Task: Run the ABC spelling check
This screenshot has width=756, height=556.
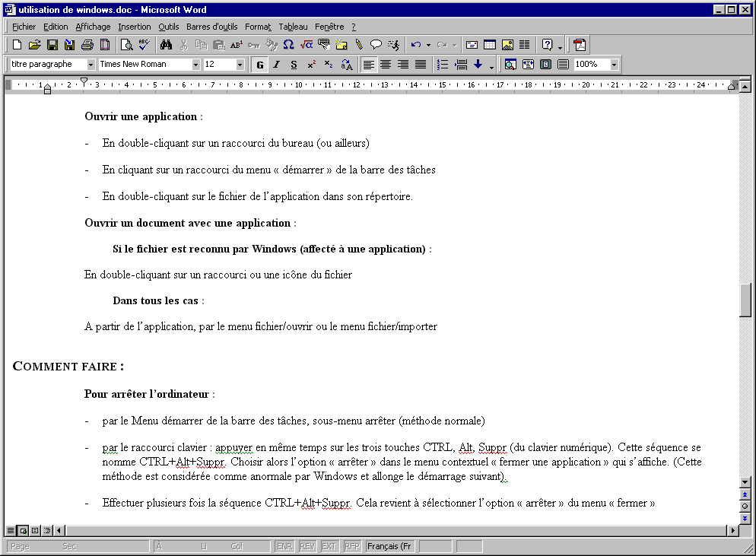Action: [x=145, y=46]
